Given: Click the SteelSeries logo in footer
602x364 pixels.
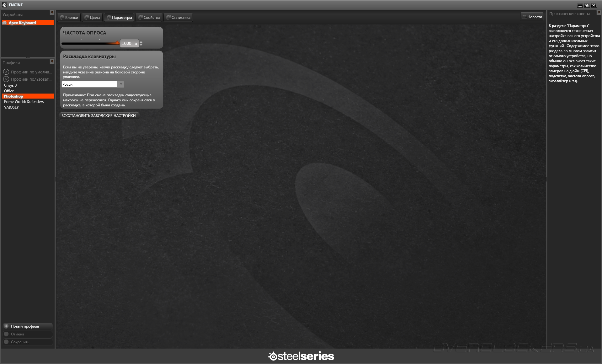Looking at the screenshot, I should coord(301,356).
